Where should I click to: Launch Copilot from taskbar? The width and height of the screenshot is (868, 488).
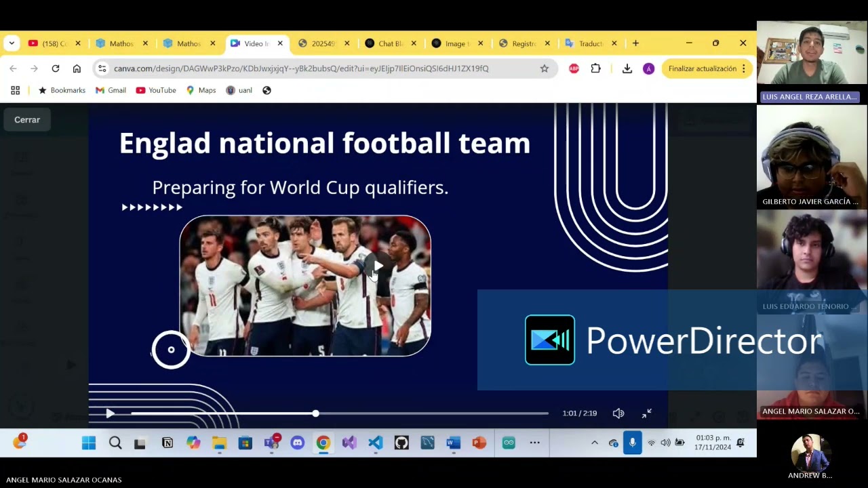[193, 443]
